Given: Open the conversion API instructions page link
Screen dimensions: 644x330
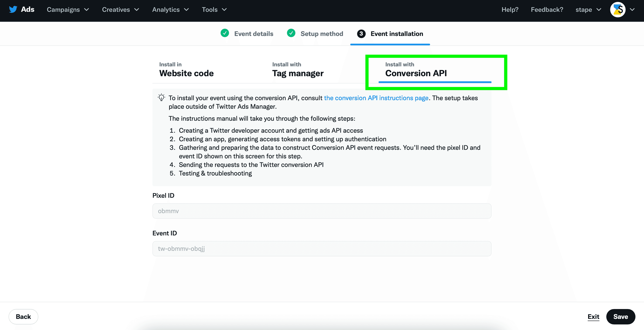Looking at the screenshot, I should 376,98.
